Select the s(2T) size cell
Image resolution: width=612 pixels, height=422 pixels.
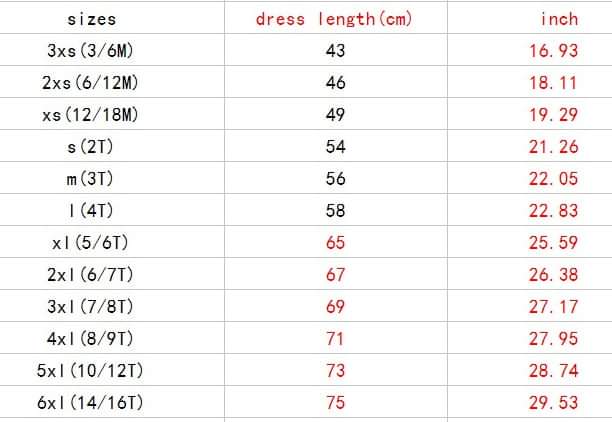pos(92,146)
